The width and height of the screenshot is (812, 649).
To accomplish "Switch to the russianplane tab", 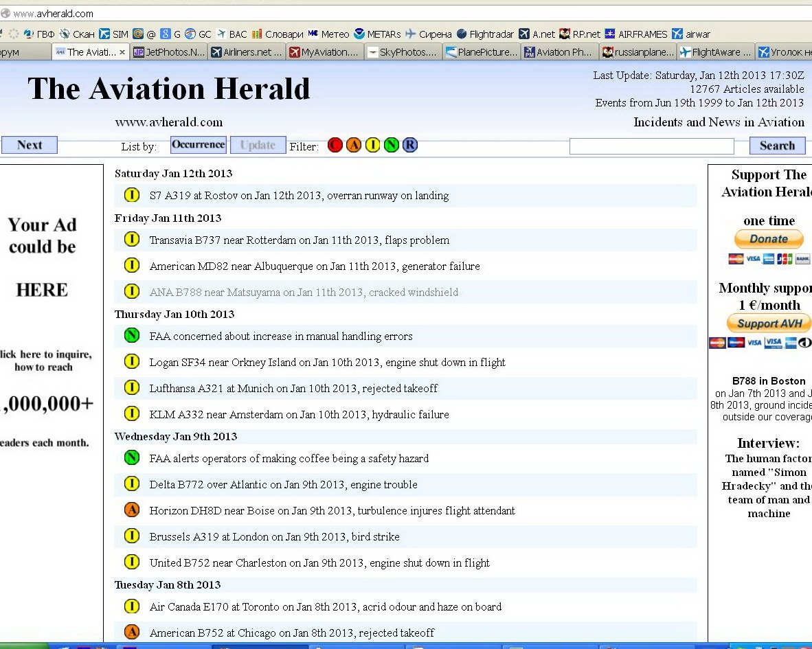I will pos(638,52).
